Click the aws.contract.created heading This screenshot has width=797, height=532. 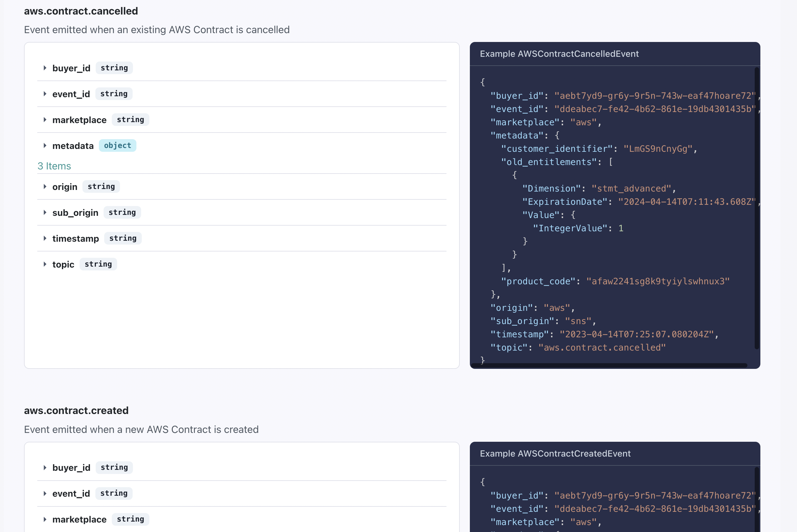pos(76,411)
